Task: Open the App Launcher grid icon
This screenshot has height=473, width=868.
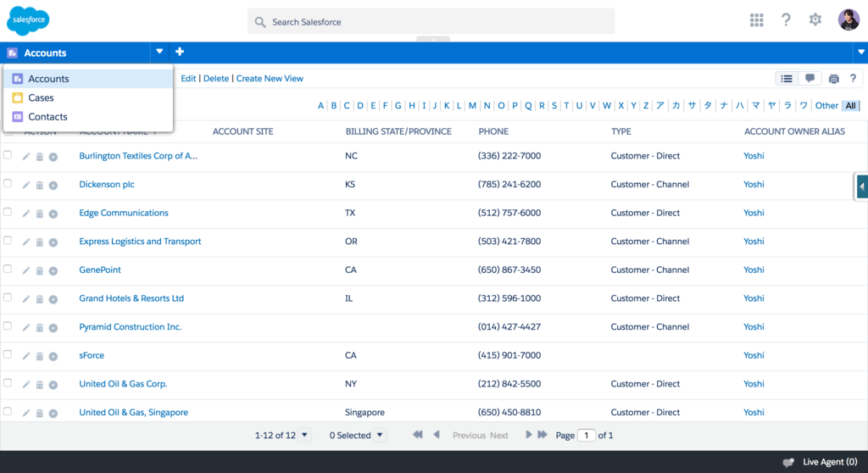Action: pos(756,20)
